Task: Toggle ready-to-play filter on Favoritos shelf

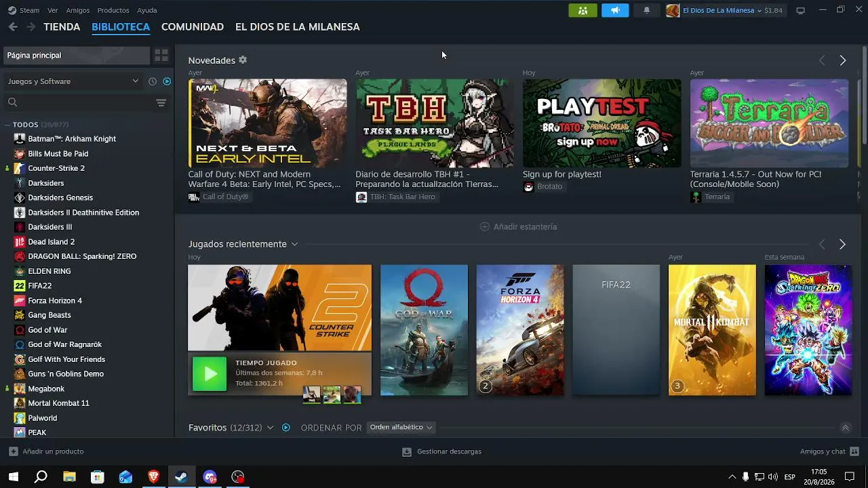Action: (x=285, y=428)
